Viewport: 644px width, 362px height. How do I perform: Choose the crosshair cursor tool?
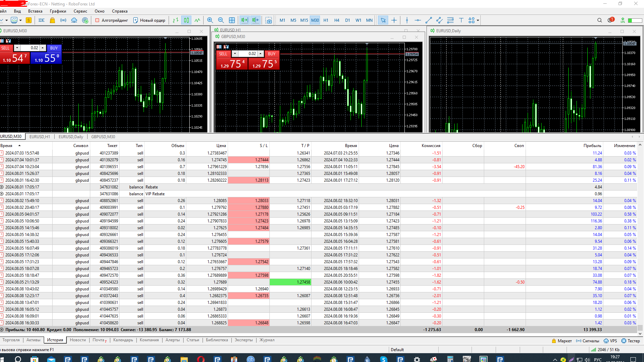tap(394, 20)
